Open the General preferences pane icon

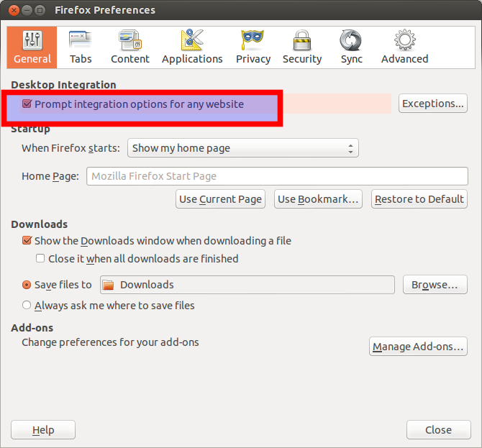pyautogui.click(x=32, y=41)
